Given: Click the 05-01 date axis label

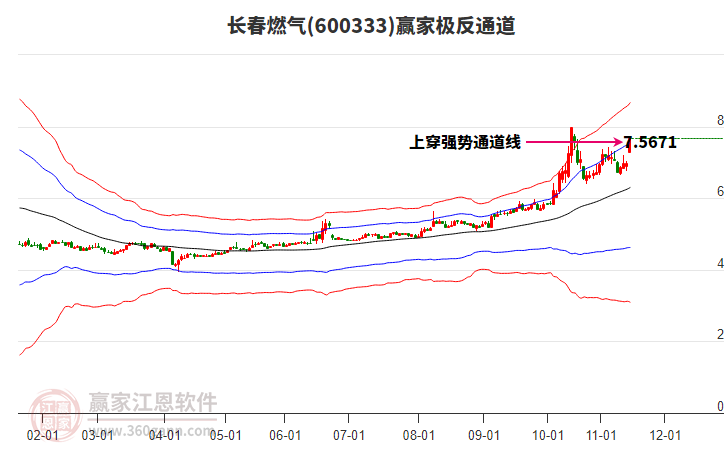Looking at the screenshot, I should (x=225, y=435).
